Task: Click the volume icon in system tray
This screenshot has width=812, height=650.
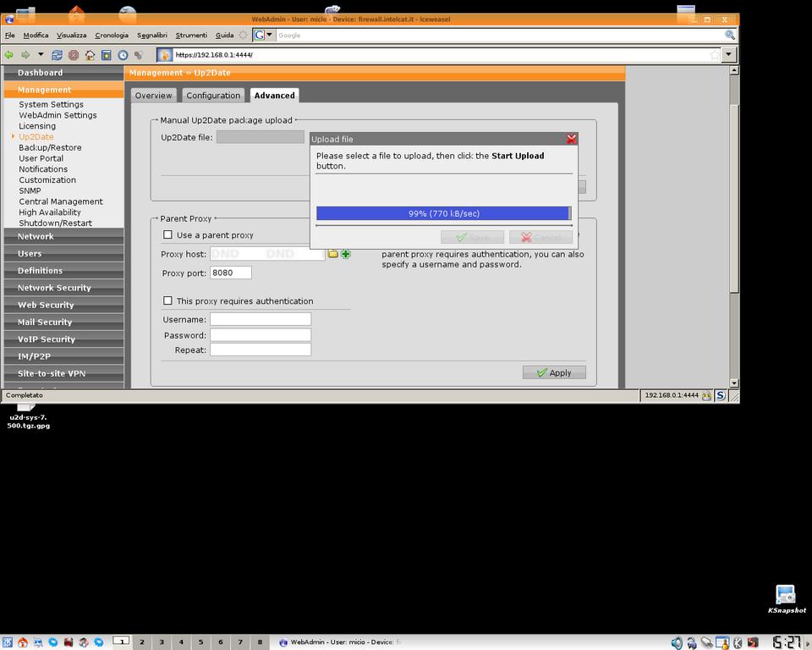Action: [676, 643]
